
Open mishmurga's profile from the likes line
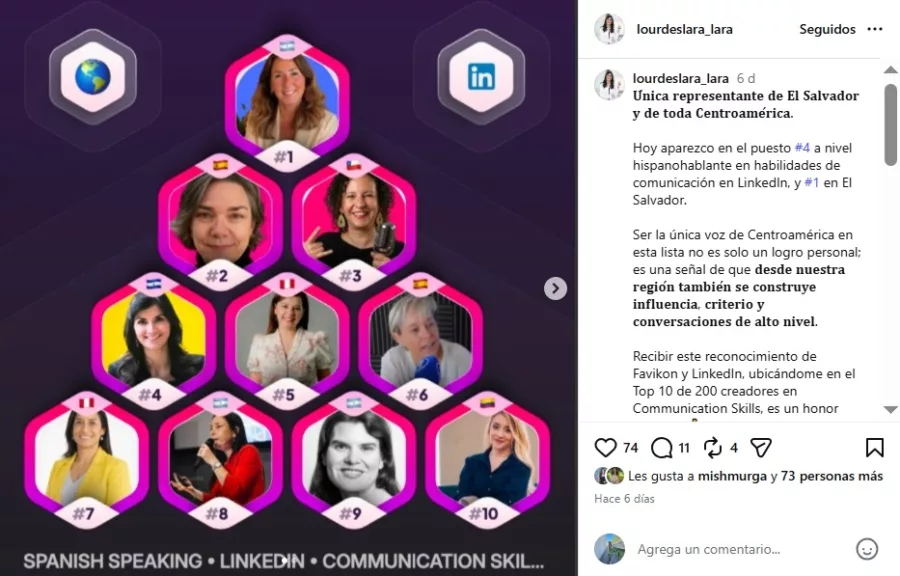(732, 476)
